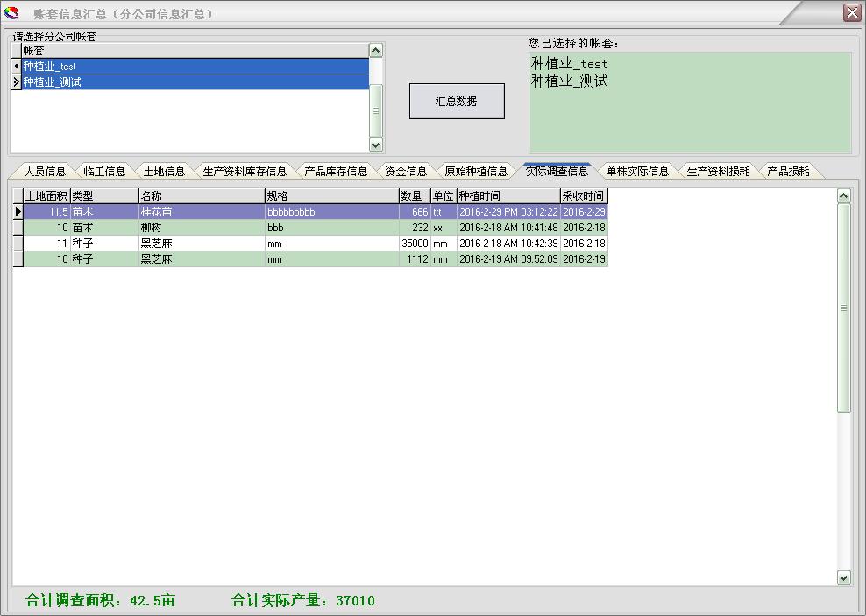The height and width of the screenshot is (616, 866).
Task: Click the data grid scroll down arrow
Action: tap(843, 577)
